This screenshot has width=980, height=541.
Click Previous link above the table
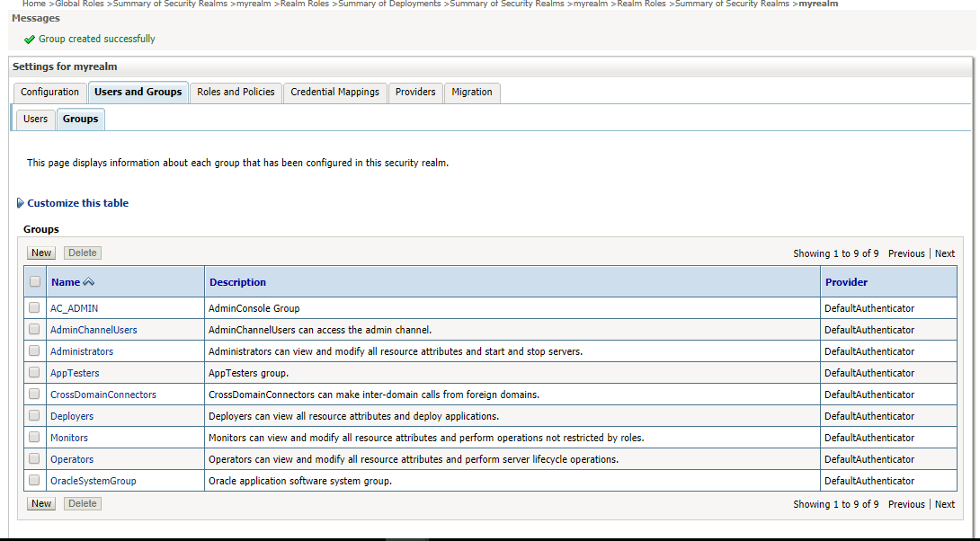[906, 253]
